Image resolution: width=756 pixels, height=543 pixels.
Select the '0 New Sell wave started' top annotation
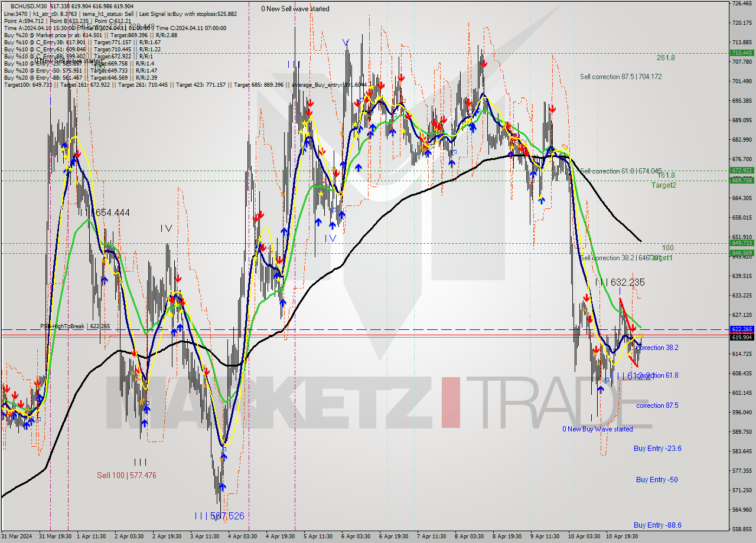point(295,9)
